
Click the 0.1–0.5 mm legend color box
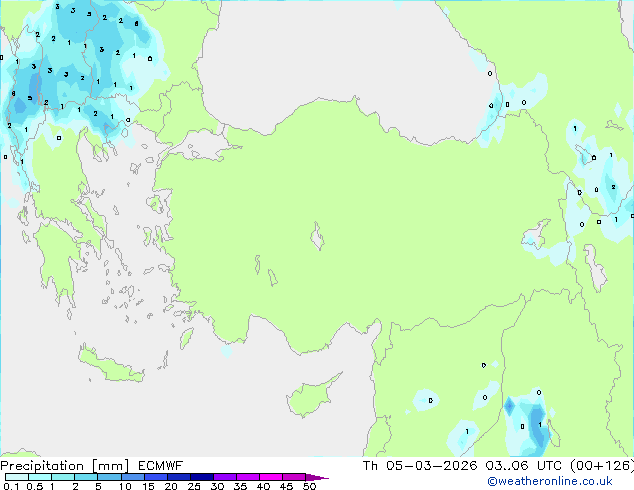point(17,477)
